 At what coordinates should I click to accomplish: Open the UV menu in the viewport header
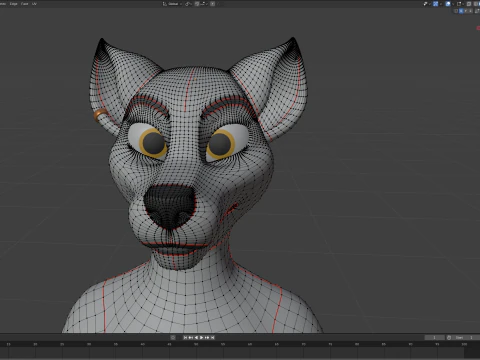point(34,4)
